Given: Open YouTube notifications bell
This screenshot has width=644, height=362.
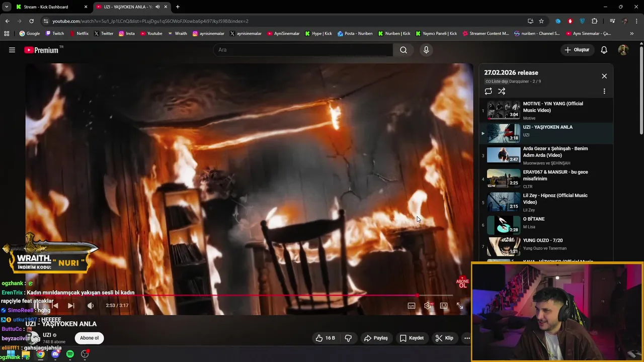Looking at the screenshot, I should pyautogui.click(x=604, y=50).
